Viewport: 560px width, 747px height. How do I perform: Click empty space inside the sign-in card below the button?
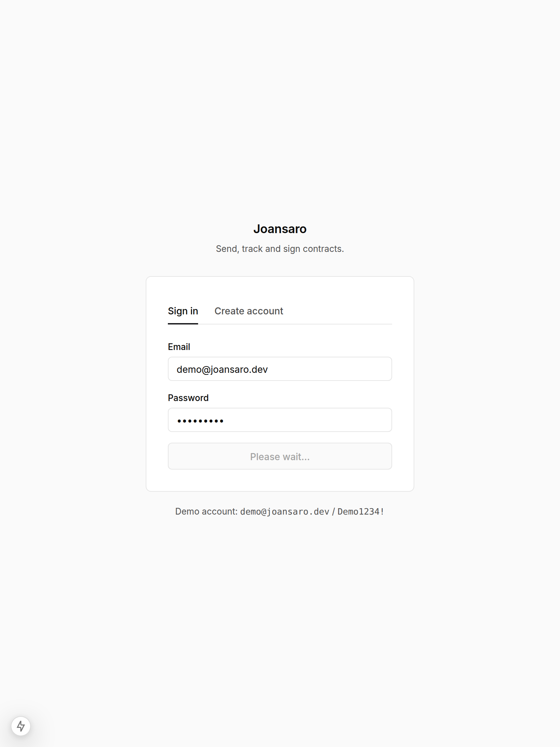(280, 480)
